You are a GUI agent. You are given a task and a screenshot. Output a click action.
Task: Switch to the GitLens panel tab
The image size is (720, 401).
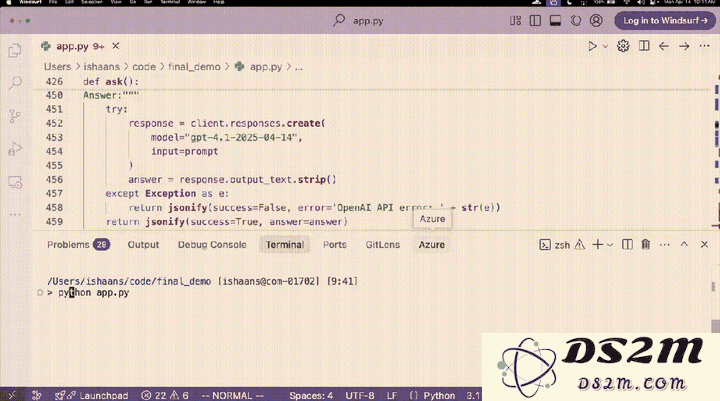[x=382, y=245]
